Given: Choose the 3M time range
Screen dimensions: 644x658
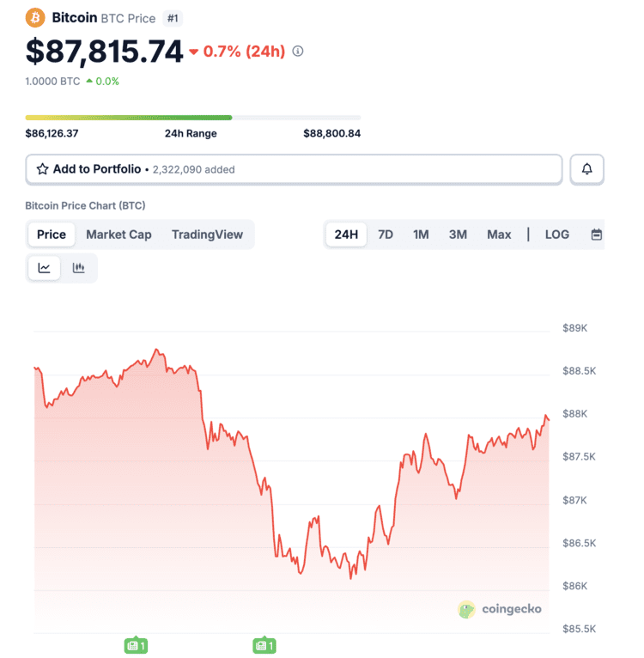Looking at the screenshot, I should [x=458, y=235].
